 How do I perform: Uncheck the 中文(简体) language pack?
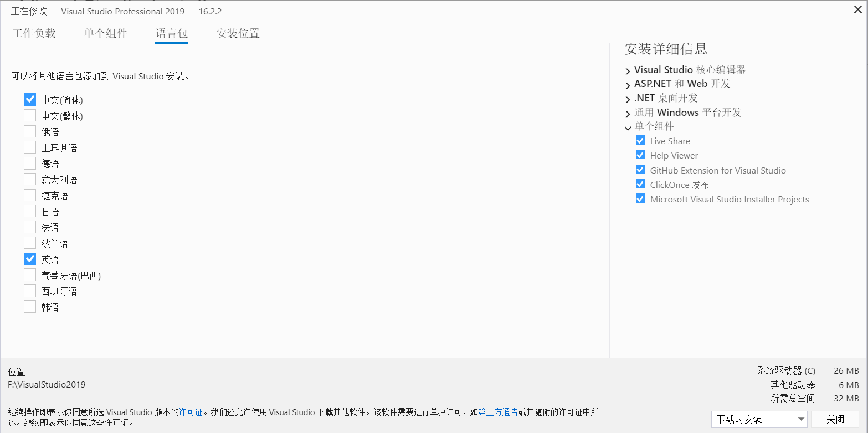click(x=29, y=99)
